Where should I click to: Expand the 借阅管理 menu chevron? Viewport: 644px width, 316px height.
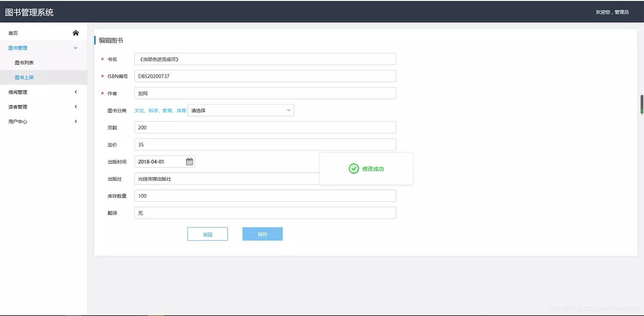pos(76,92)
